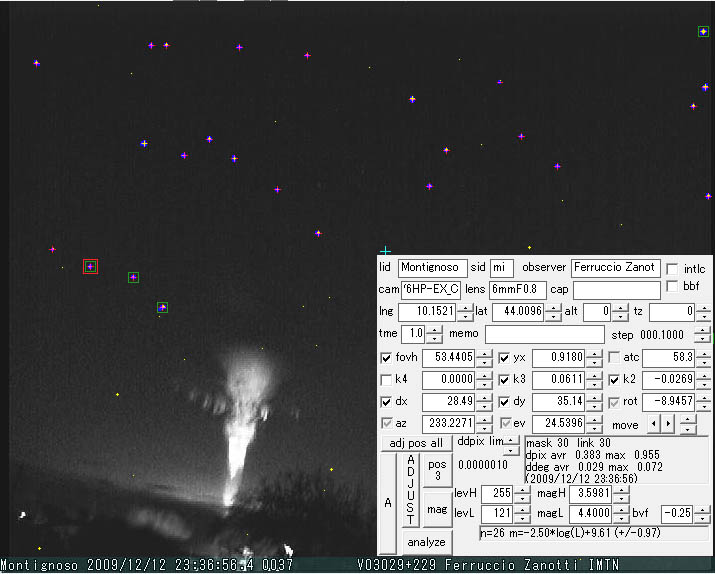
Task: Decrease the tme value with down arrow
Action: (435, 339)
